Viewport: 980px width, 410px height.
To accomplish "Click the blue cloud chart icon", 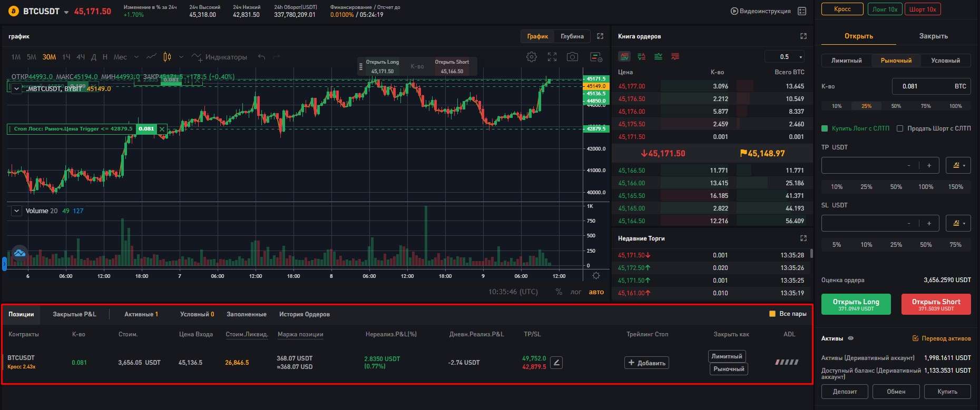I will (19, 254).
